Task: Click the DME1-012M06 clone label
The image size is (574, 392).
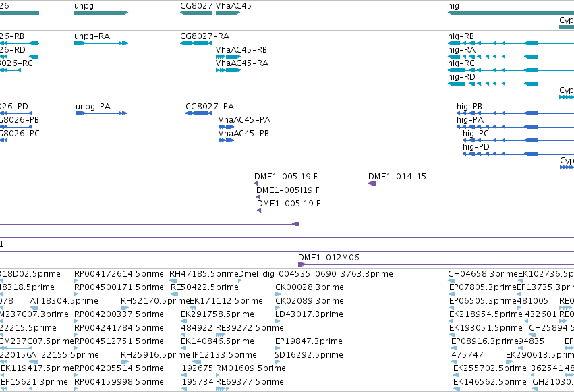Action: coord(328,258)
